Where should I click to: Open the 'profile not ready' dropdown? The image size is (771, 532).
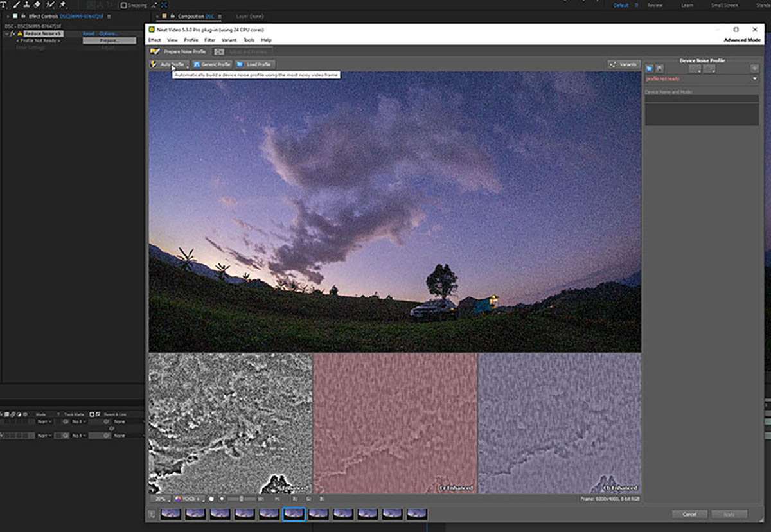(x=754, y=78)
